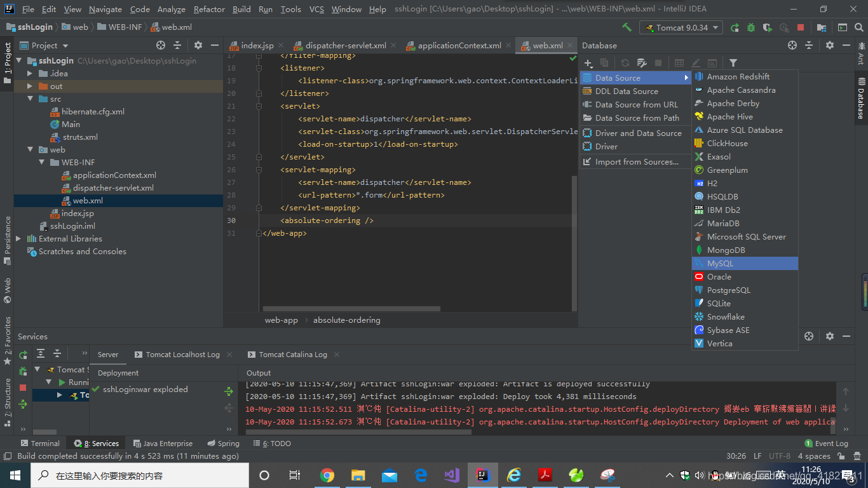The width and height of the screenshot is (868, 488).
Task: Click the New plus icon in Database panel
Action: point(588,63)
